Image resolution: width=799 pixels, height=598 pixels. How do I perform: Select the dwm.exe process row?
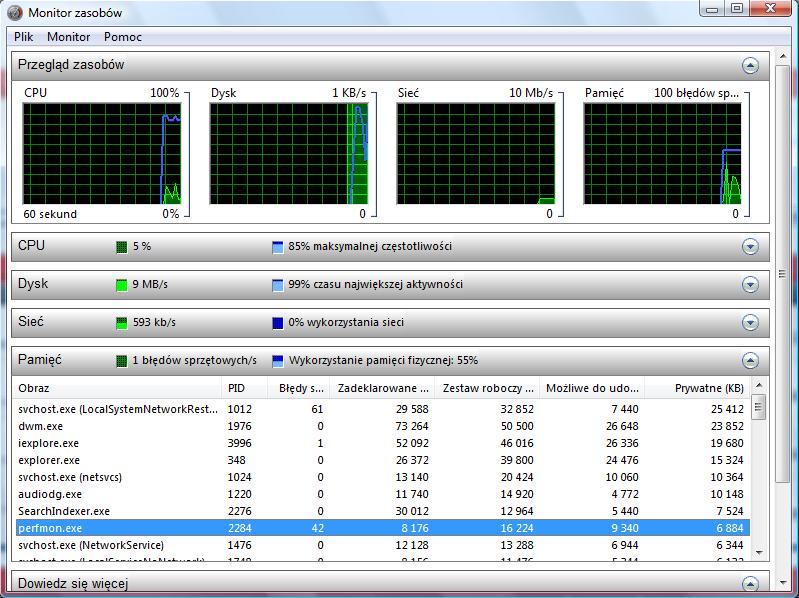tap(383, 426)
